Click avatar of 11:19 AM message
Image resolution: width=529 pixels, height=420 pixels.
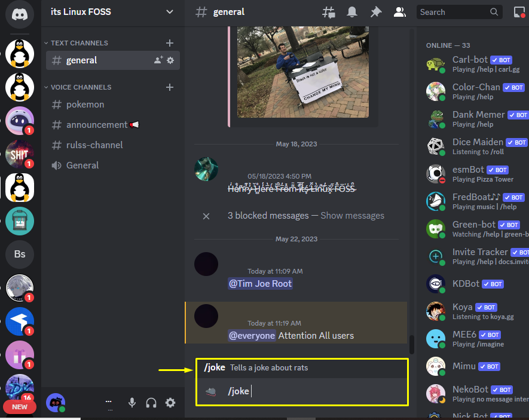[x=206, y=316]
